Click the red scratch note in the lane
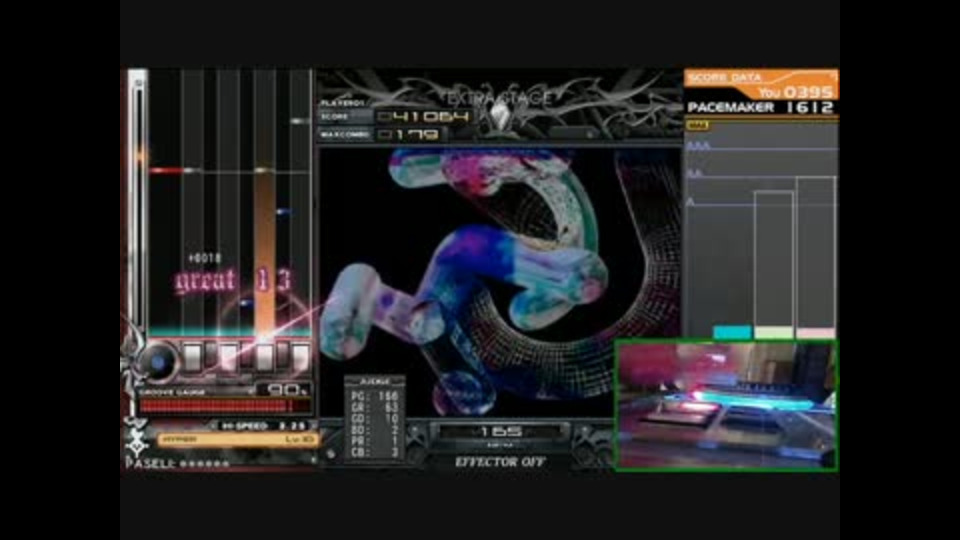 [x=166, y=170]
